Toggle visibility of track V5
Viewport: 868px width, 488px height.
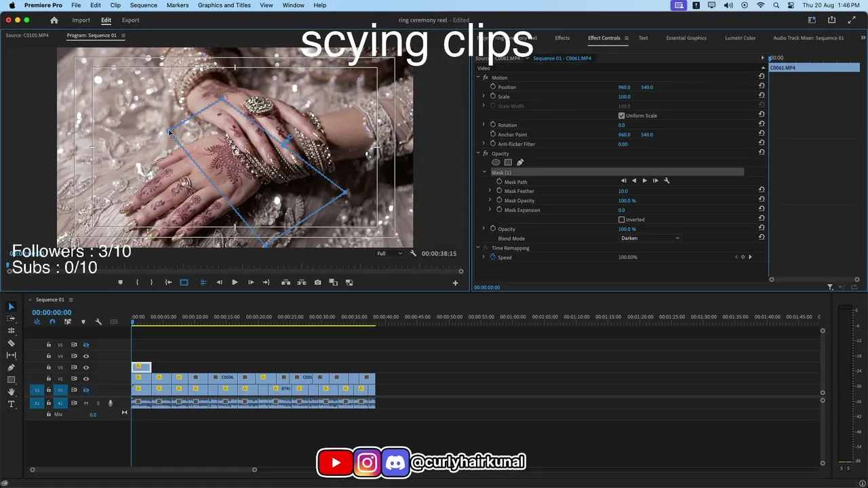point(86,345)
